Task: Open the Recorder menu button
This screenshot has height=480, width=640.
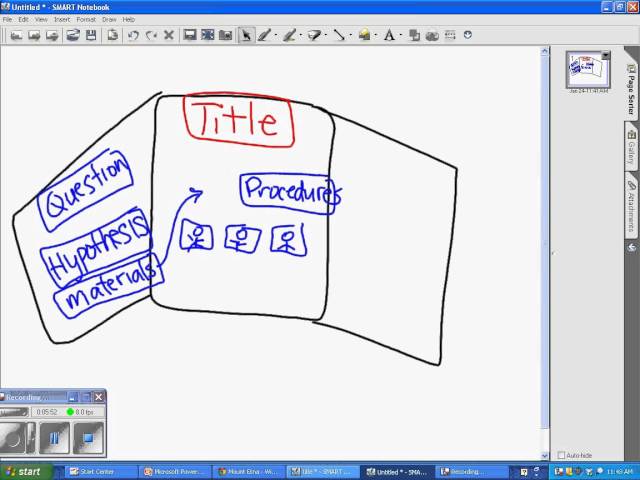Action: click(x=14, y=412)
